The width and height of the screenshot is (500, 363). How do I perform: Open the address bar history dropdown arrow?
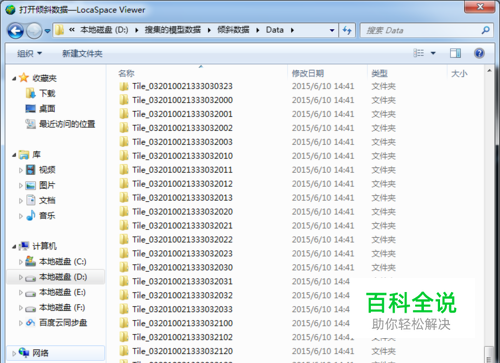point(332,30)
